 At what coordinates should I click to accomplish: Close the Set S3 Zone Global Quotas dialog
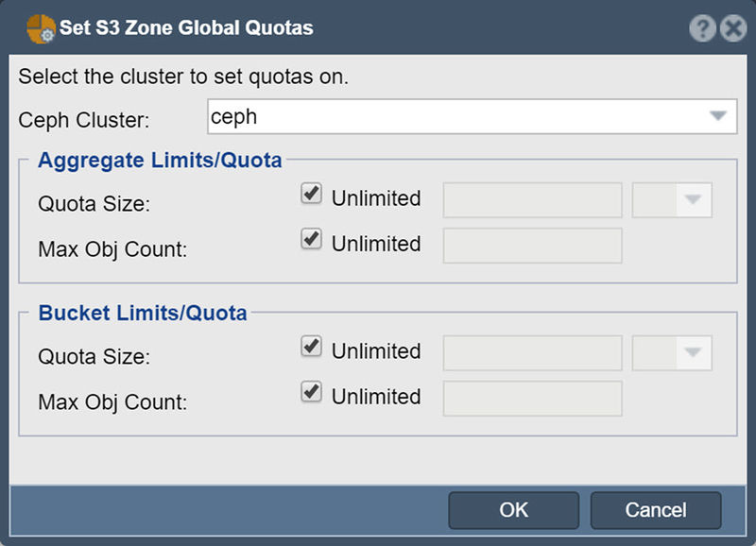point(733,28)
